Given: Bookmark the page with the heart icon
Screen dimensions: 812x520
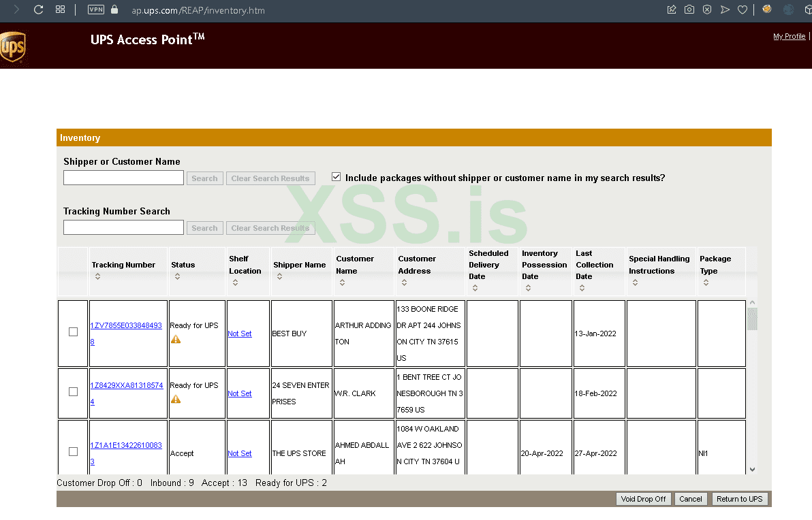Looking at the screenshot, I should click(743, 10).
